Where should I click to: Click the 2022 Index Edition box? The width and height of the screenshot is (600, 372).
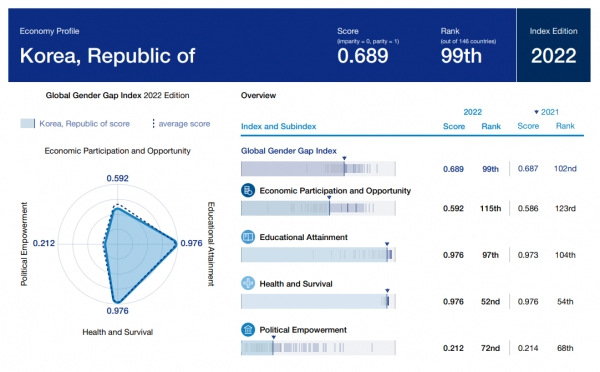553,45
